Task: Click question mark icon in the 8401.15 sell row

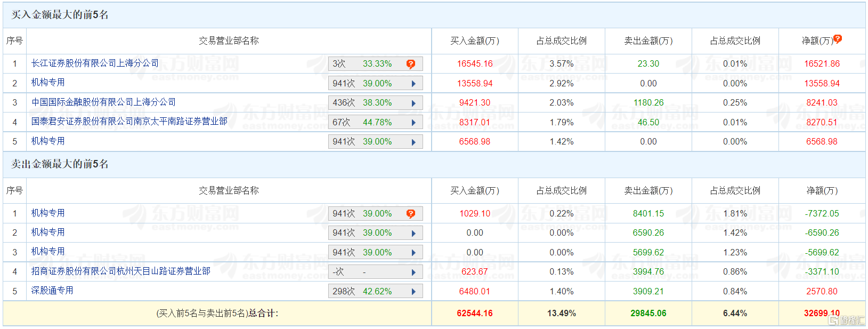Action: 411,214
